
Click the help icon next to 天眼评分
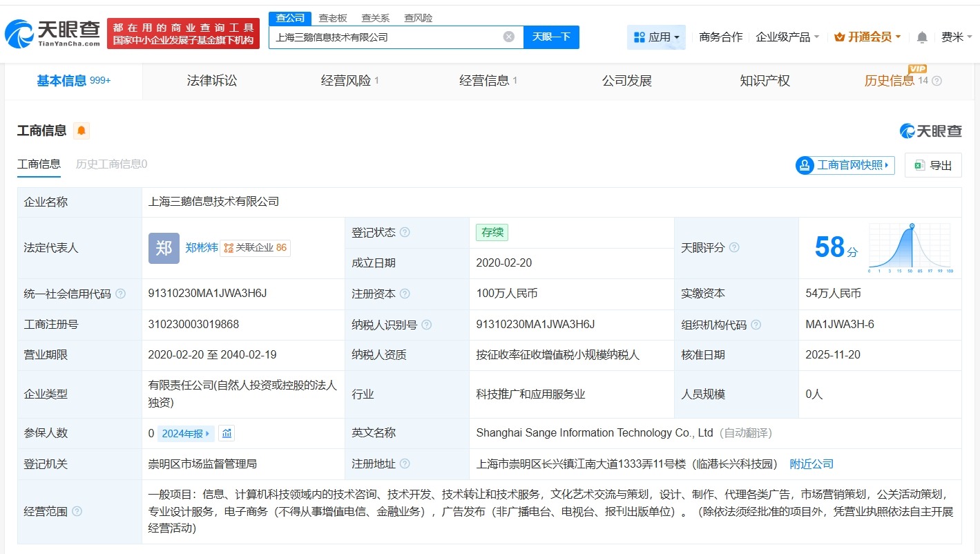tap(733, 247)
